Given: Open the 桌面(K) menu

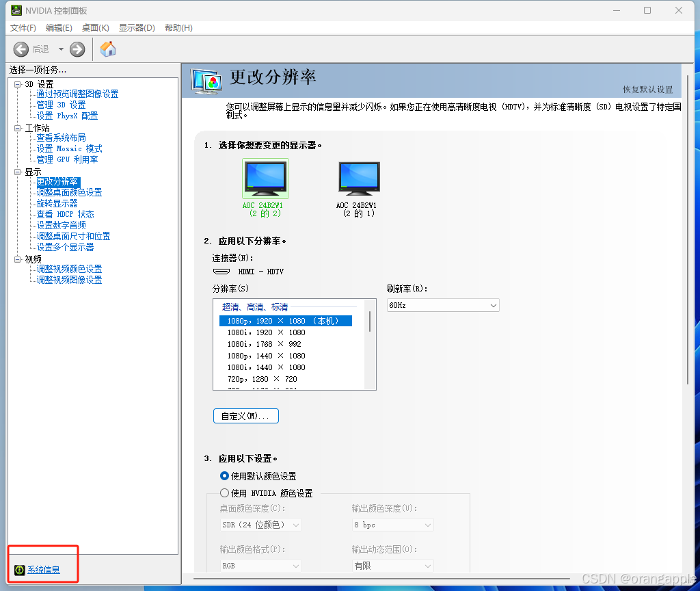Looking at the screenshot, I should pos(96,27).
